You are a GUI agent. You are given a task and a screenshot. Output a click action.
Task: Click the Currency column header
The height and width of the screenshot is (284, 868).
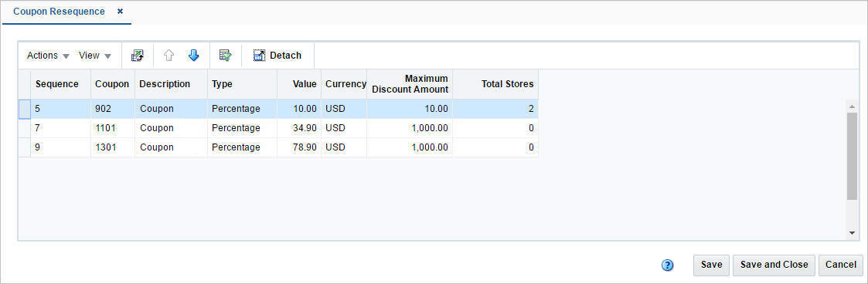coord(344,84)
